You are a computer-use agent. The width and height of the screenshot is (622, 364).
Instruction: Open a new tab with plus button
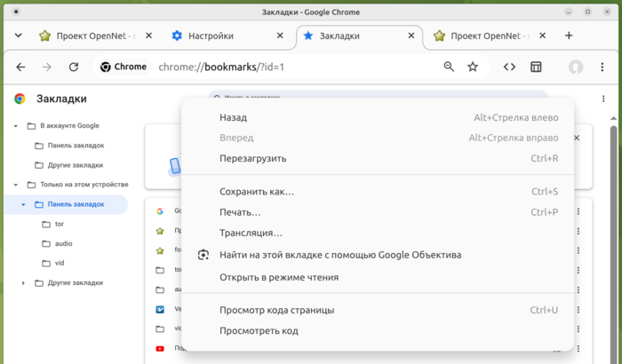[x=569, y=36]
